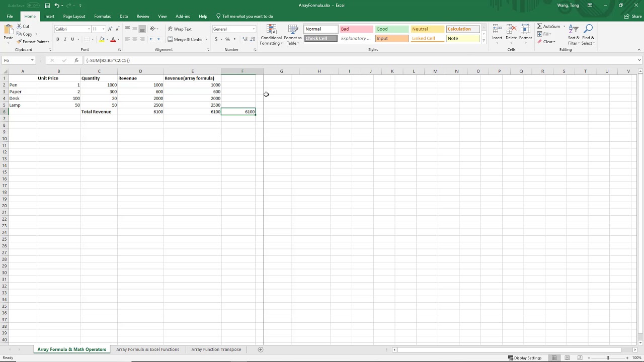Switch to the Formulas ribbon tab
The height and width of the screenshot is (362, 644).
[102, 17]
